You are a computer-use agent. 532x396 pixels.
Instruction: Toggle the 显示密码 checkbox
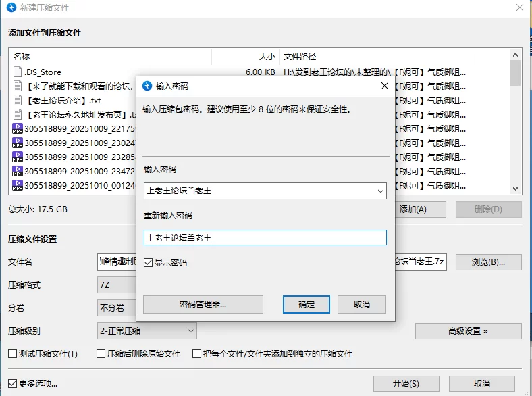click(148, 262)
